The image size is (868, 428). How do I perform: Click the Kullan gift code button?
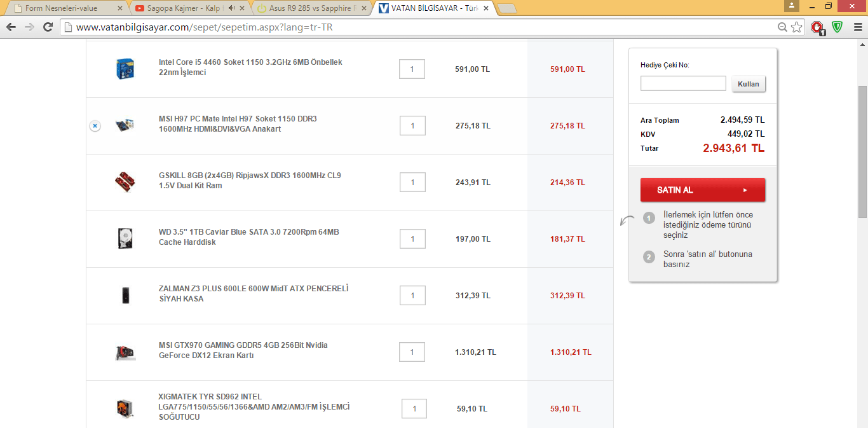[x=749, y=84]
